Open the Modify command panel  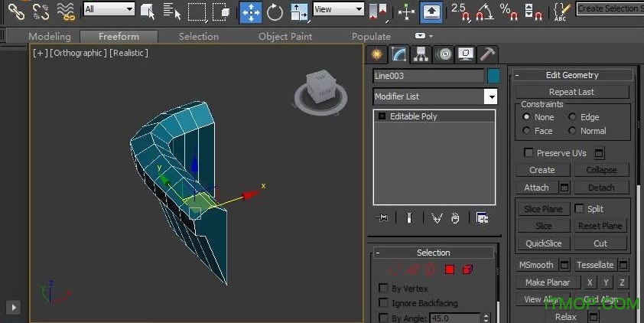coord(398,54)
